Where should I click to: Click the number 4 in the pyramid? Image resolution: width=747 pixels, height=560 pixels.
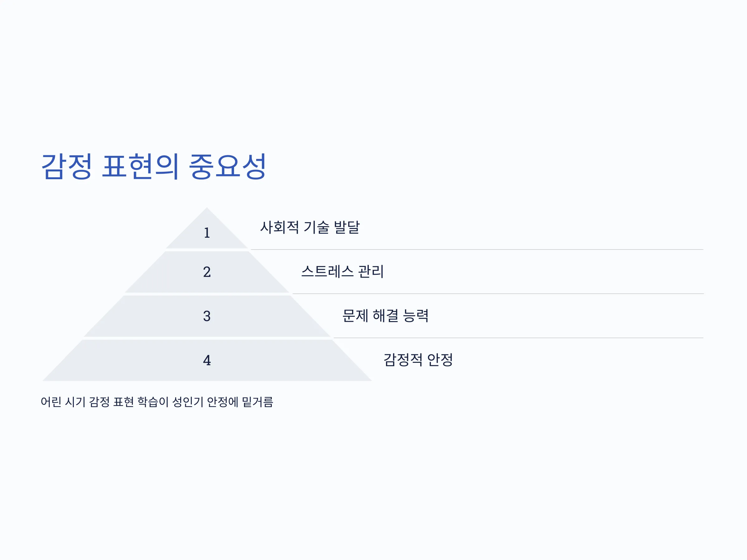tap(207, 361)
